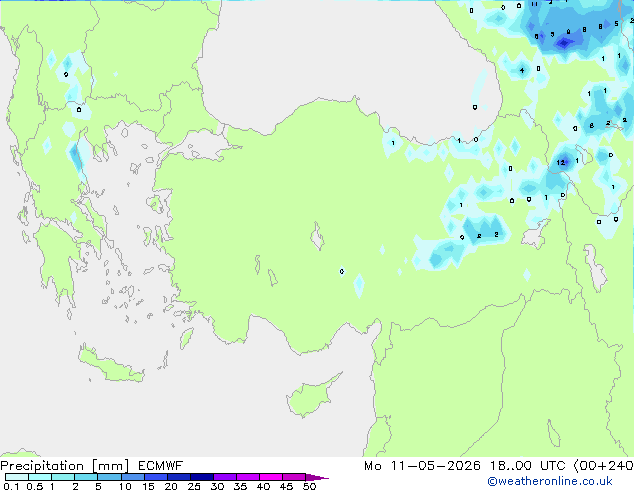Click the '11-05-2026' forecast date
The image size is (634, 490).
(435, 466)
